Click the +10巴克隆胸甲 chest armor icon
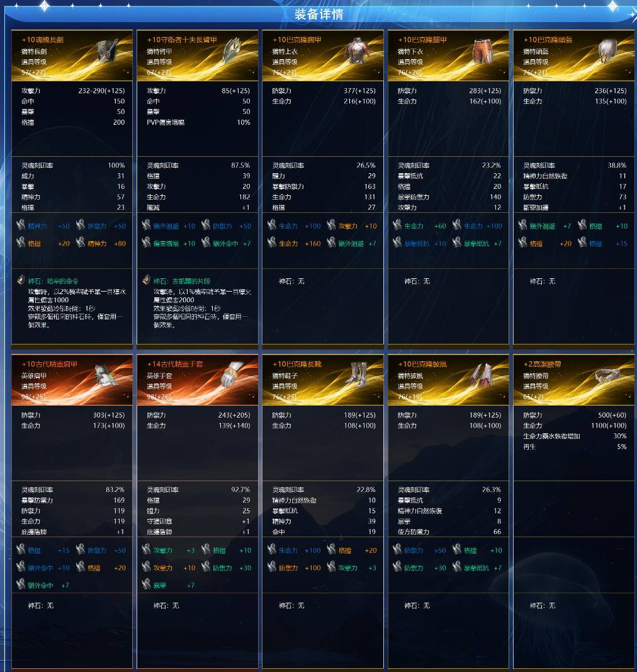 (x=358, y=51)
